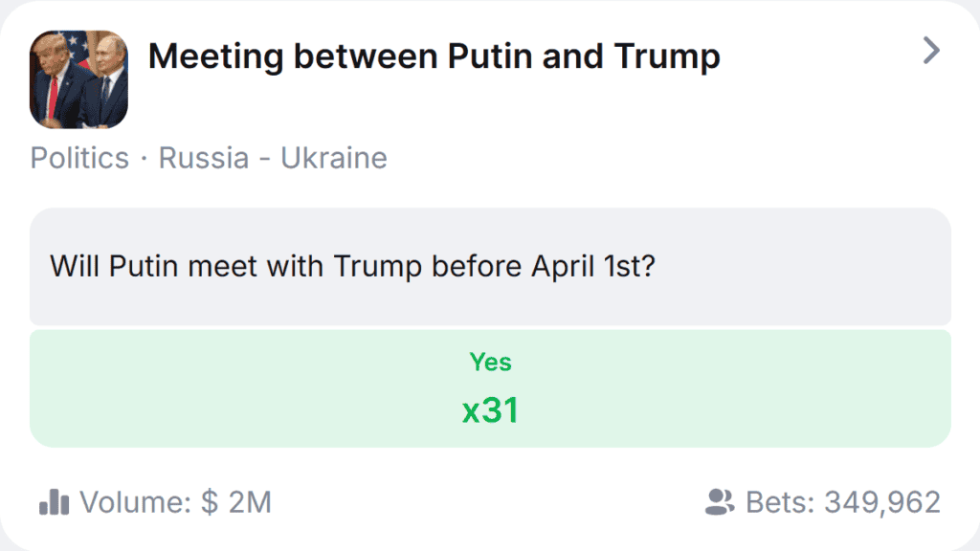Click the Meeting between Putin and Trump title
The image size is (980, 551).
pyautogui.click(x=434, y=55)
